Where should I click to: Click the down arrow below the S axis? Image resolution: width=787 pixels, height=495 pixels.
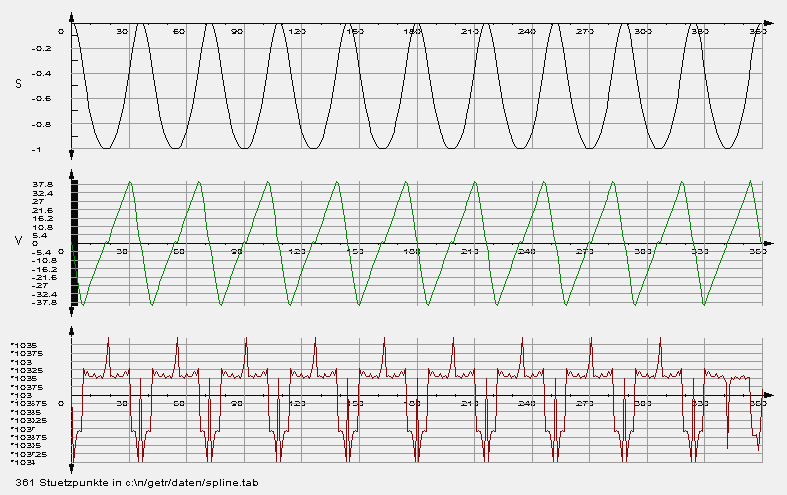pos(72,155)
